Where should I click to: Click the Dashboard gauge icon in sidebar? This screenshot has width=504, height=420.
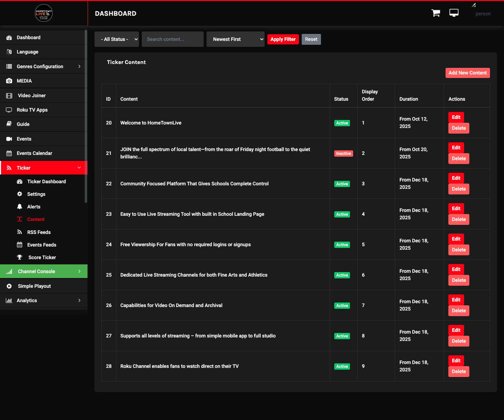click(9, 37)
